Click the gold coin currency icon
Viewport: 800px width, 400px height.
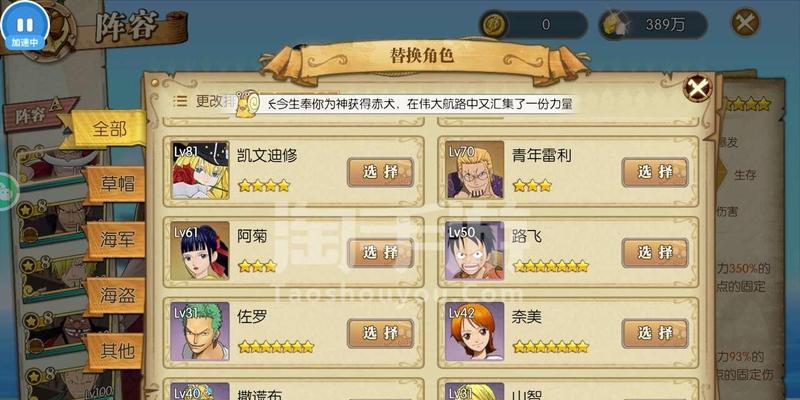pos(493,25)
